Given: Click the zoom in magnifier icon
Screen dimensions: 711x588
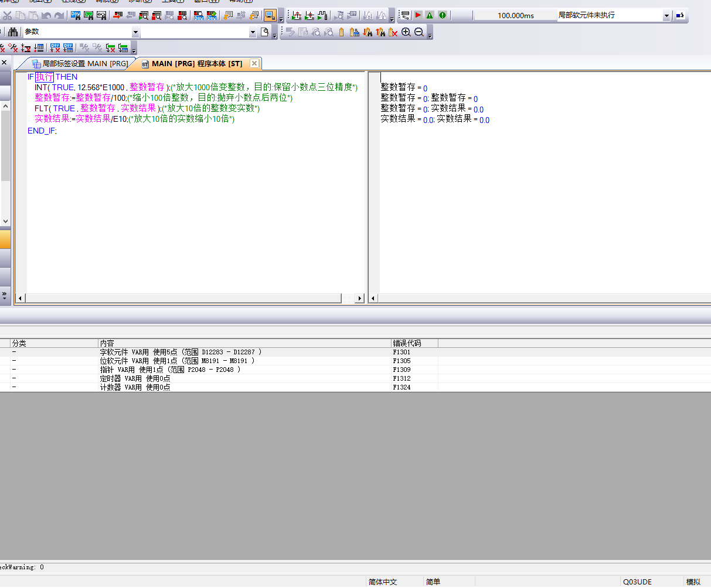Looking at the screenshot, I should point(406,32).
